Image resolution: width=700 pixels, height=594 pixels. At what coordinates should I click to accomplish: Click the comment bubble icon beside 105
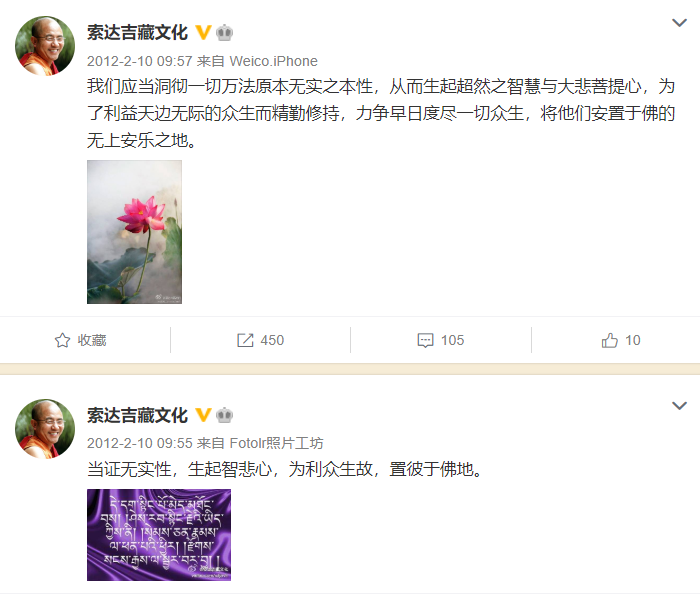(x=425, y=340)
